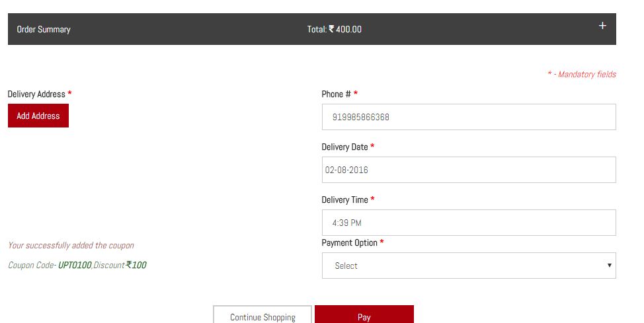
Task: Click the UPTO100 coupon code text
Action: pos(75,266)
